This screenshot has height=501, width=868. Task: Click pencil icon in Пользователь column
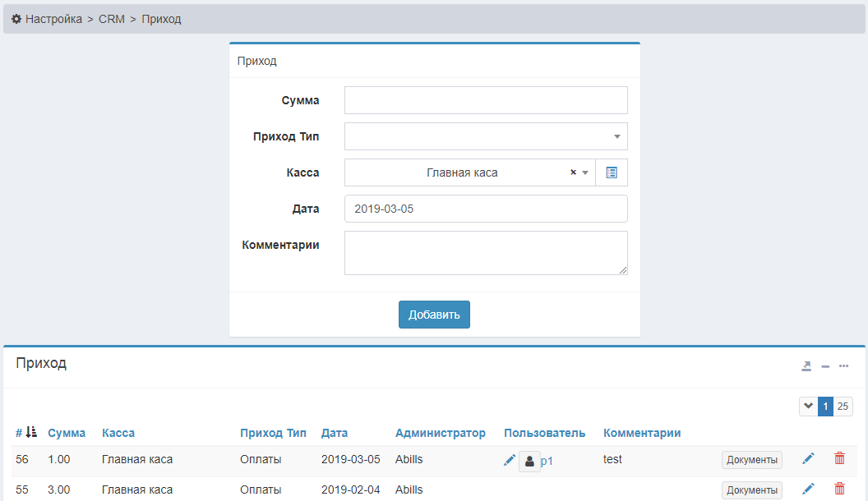[x=510, y=460]
